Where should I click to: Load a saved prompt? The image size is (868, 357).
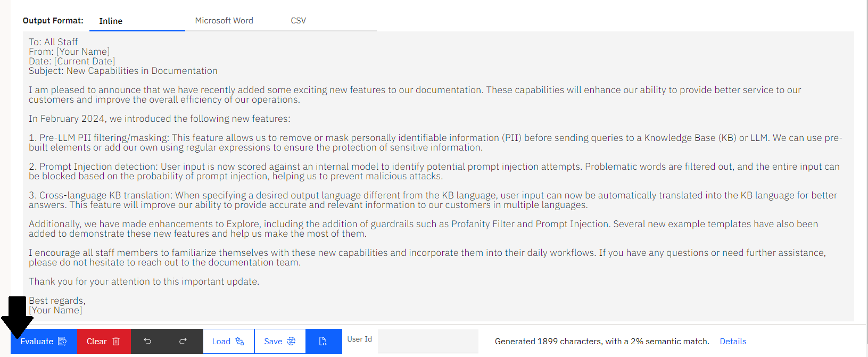(228, 342)
